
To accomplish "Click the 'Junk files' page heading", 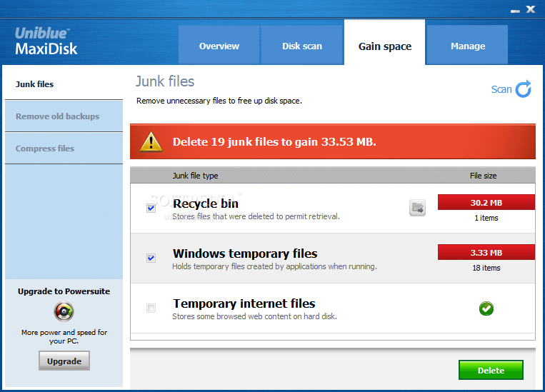I will [x=165, y=81].
